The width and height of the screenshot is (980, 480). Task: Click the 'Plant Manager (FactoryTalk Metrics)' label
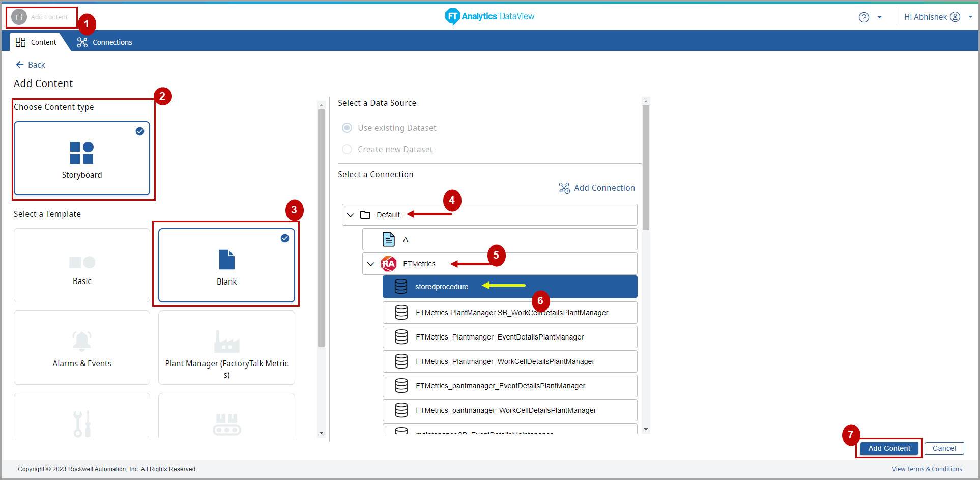(x=226, y=369)
